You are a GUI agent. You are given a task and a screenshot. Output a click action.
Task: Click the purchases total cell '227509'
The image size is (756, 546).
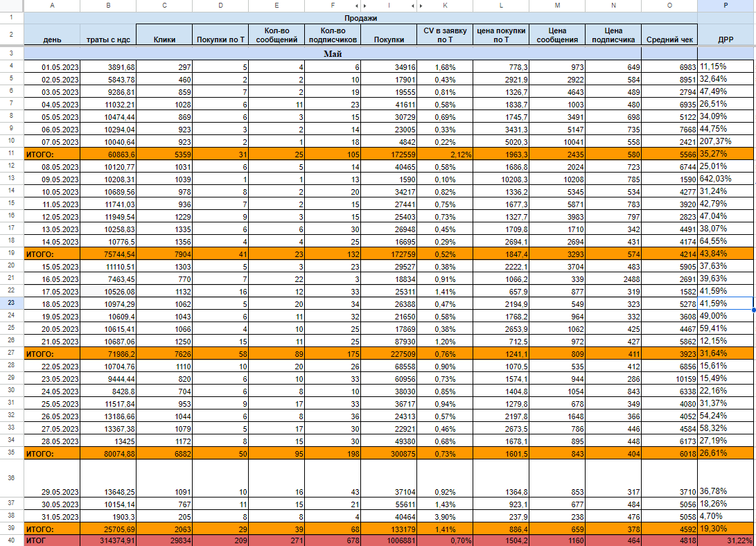tap(389, 353)
